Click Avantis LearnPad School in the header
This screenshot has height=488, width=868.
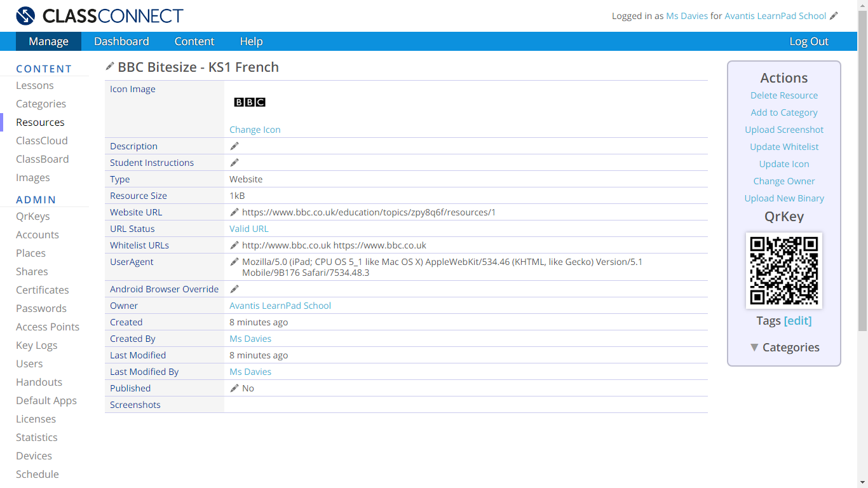point(775,16)
